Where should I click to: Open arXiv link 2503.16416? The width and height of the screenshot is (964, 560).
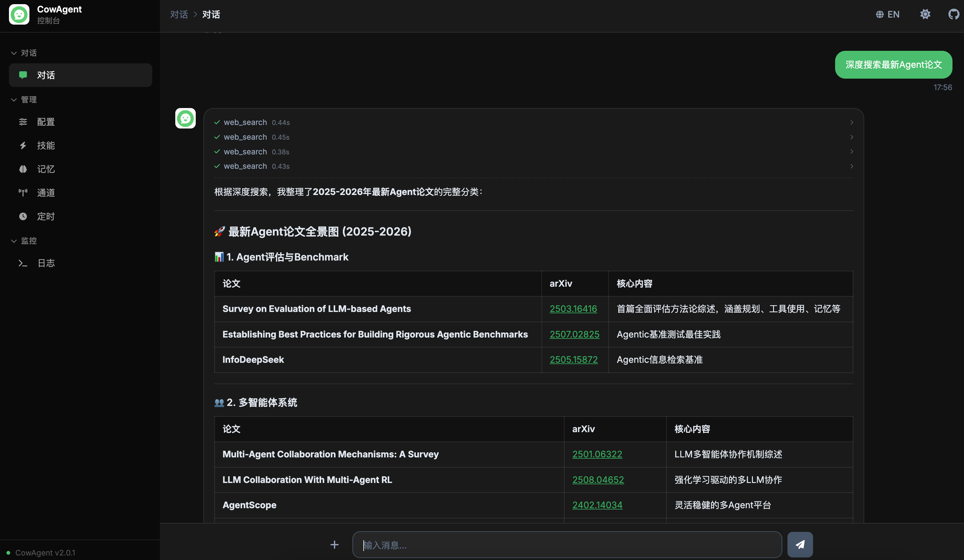point(573,309)
